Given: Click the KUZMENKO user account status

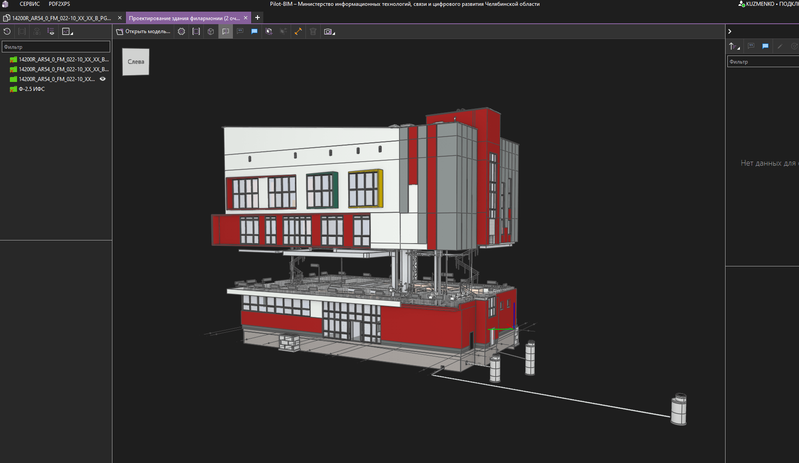Looking at the screenshot, I should (x=768, y=4).
